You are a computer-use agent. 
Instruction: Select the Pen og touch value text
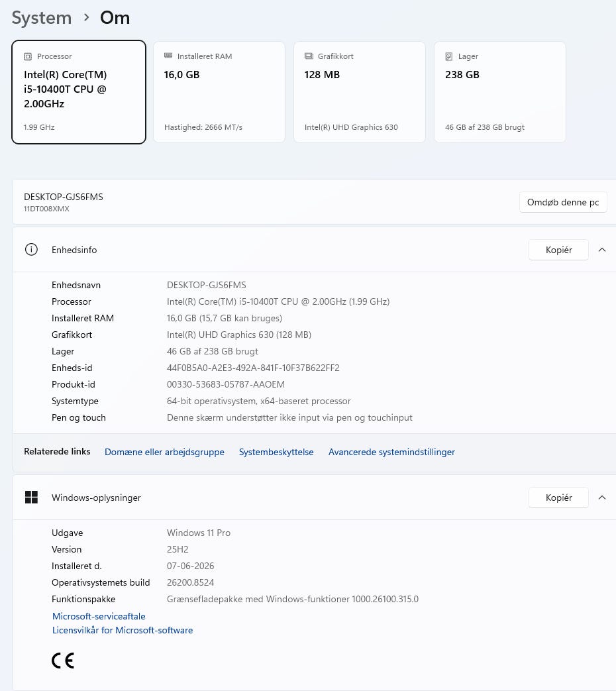[289, 418]
